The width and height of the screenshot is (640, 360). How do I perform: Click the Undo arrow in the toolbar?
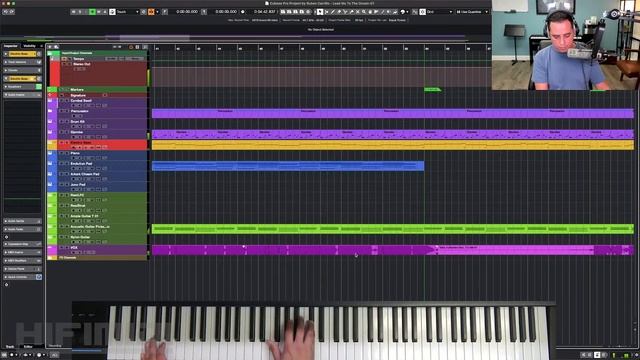point(6,12)
